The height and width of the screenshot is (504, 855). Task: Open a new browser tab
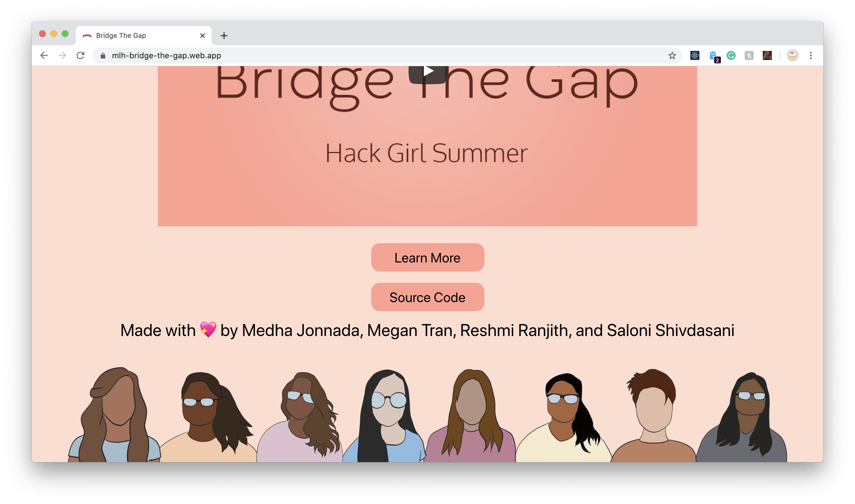click(224, 35)
